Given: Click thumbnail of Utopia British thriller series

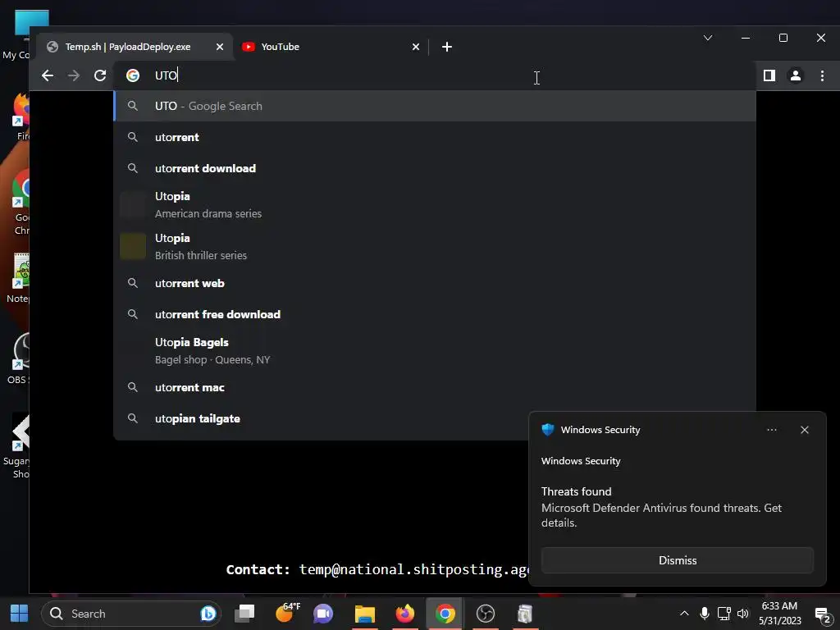Looking at the screenshot, I should click(x=133, y=246).
